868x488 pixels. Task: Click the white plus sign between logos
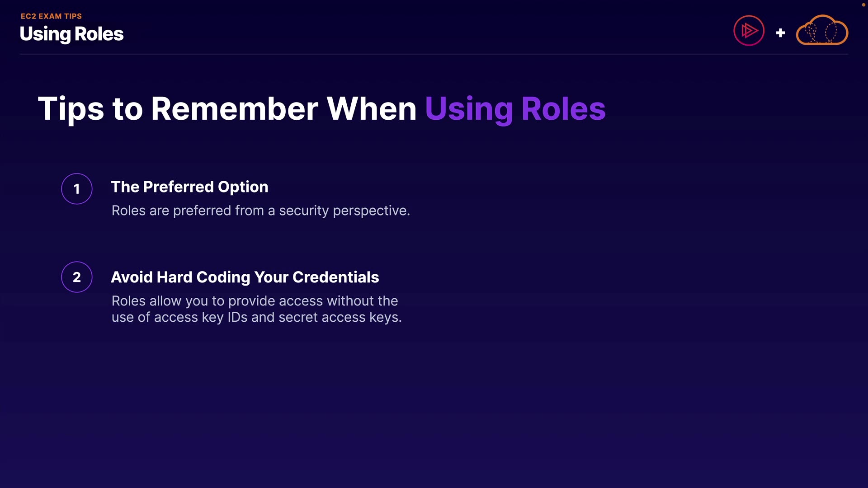tap(780, 33)
